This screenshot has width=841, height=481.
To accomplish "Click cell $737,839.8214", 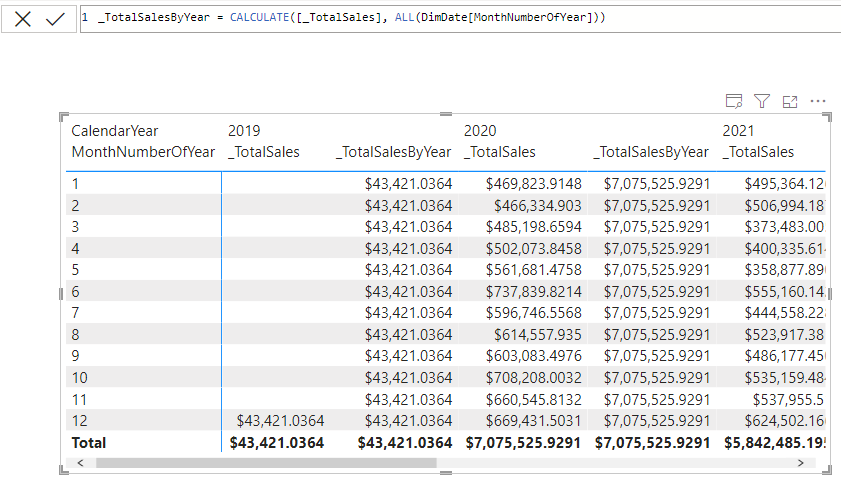I will click(x=534, y=292).
